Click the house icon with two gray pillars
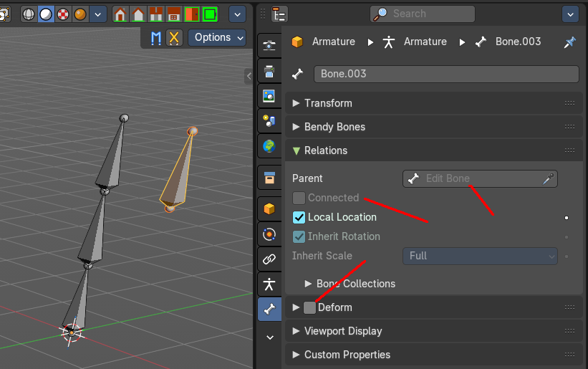Viewport: 588px width, 369px height. pos(156,14)
